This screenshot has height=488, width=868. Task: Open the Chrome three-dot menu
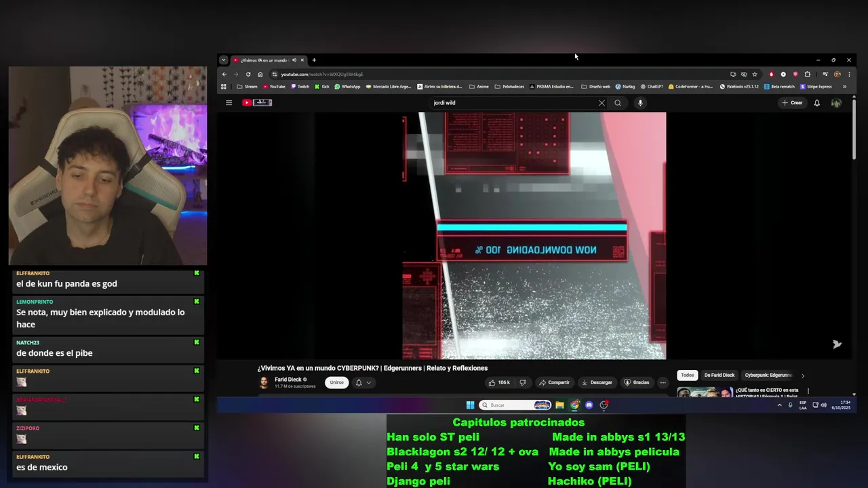(x=849, y=75)
